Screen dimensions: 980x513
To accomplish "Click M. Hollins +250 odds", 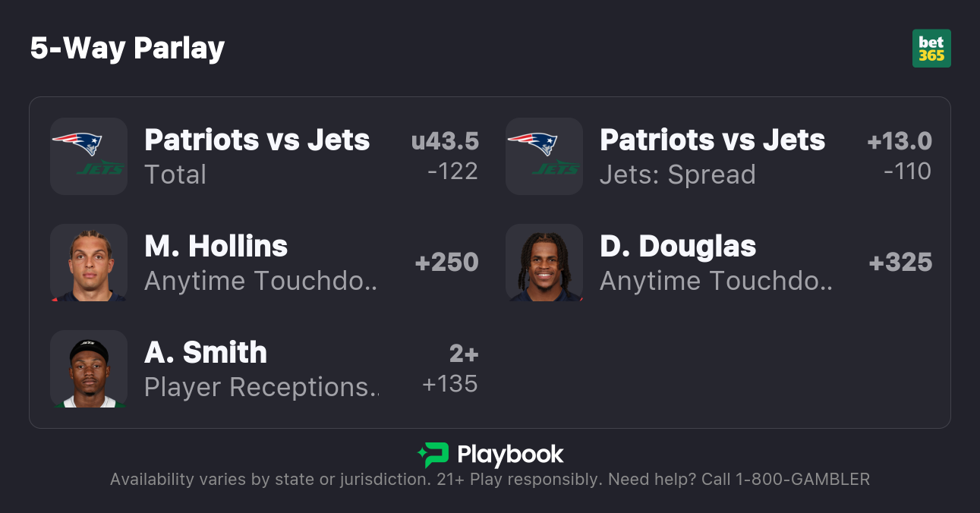I will (x=446, y=263).
